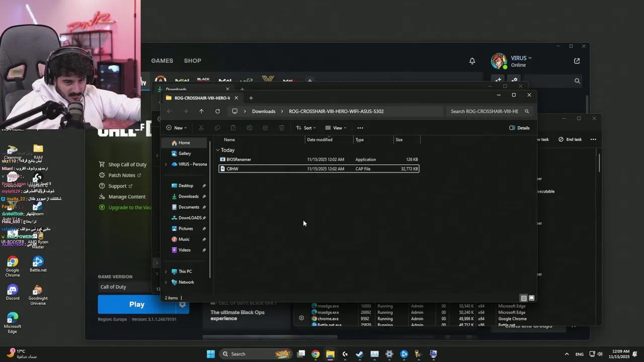
Task: Click the search magnifier in Explorer search box
Action: [527, 111]
